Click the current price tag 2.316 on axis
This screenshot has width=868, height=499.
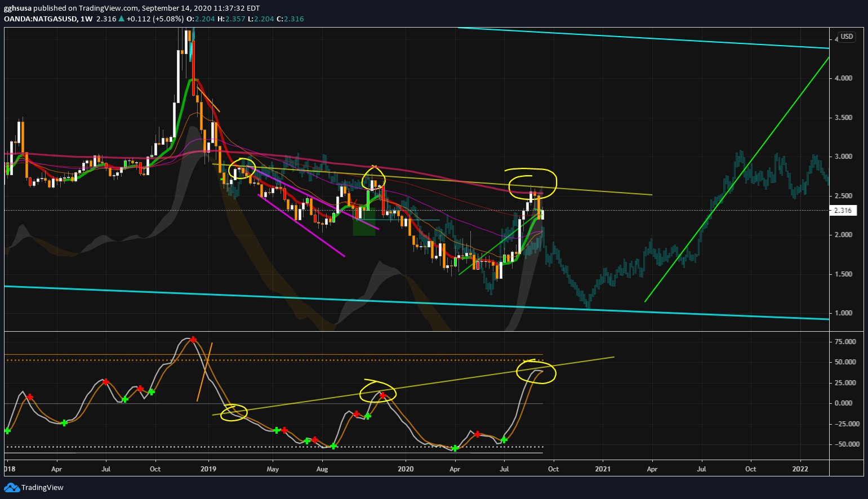843,210
